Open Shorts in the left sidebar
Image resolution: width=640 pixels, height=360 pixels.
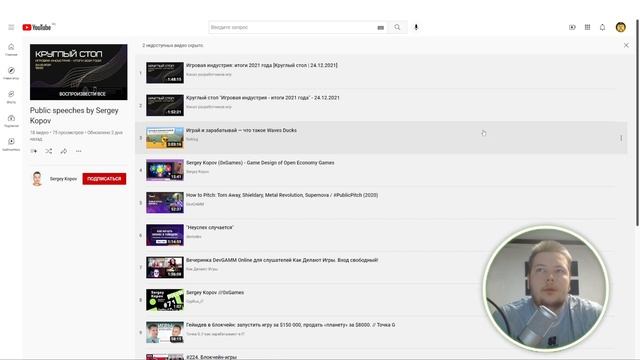pos(11,97)
